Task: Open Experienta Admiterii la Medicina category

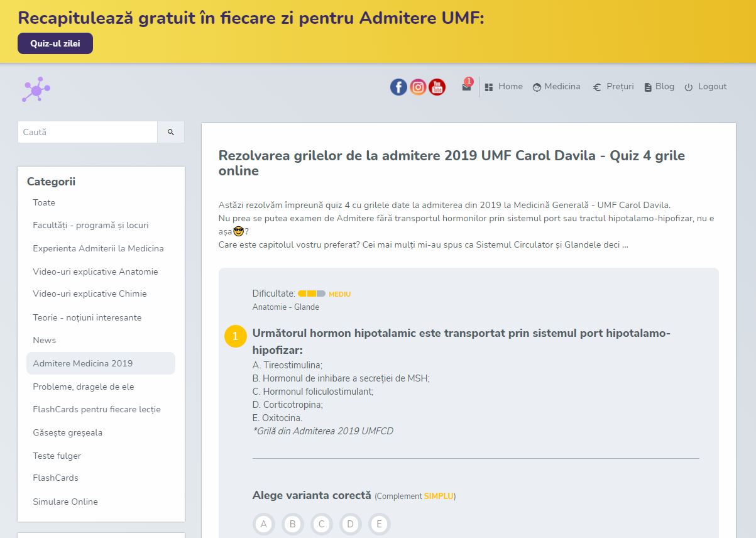Action: tap(98, 248)
